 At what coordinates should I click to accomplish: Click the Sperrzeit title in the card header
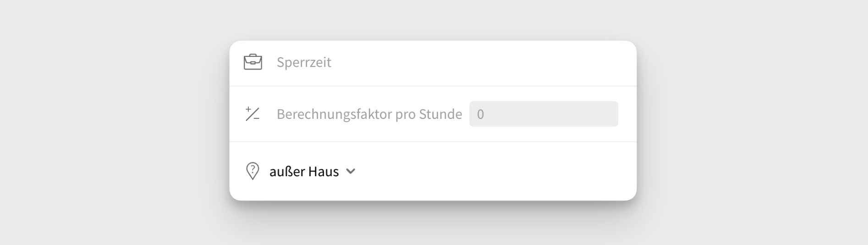click(x=303, y=62)
